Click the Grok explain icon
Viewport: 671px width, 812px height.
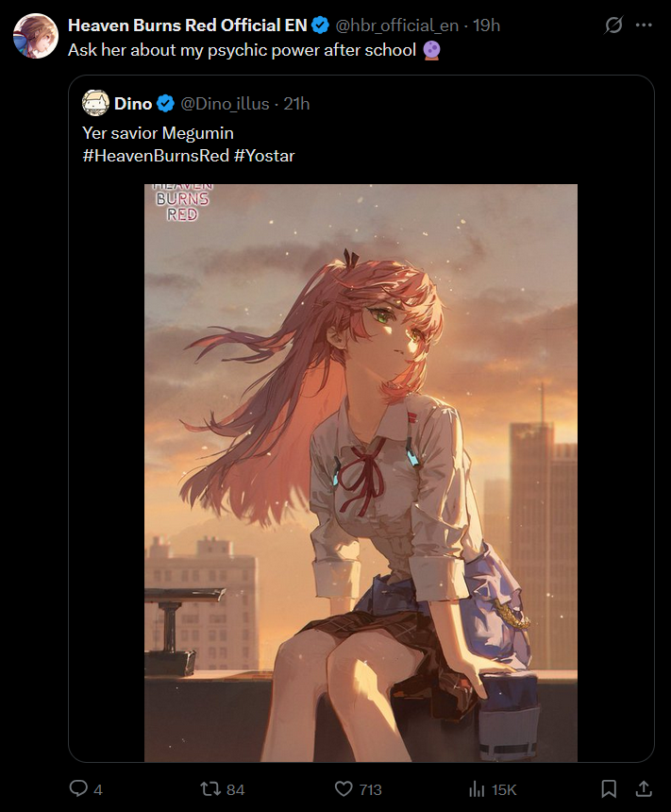613,25
